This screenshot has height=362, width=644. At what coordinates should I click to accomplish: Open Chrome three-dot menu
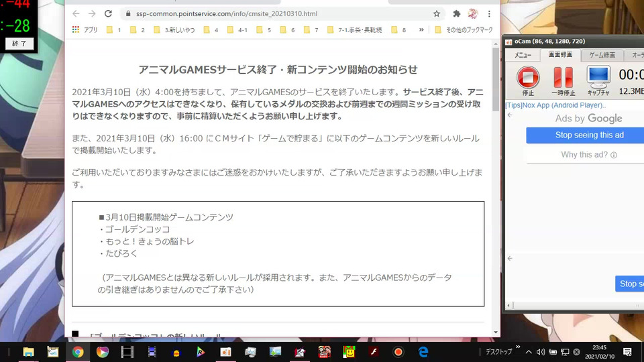click(489, 13)
